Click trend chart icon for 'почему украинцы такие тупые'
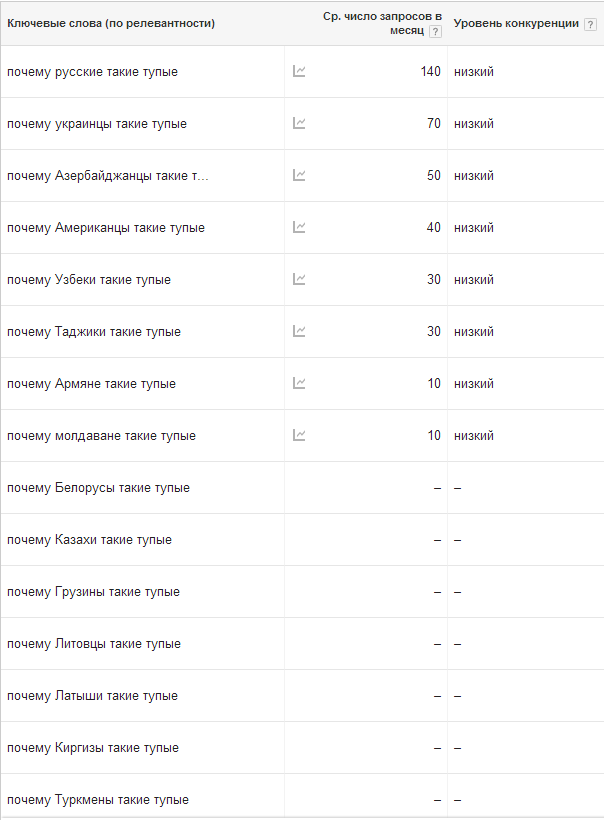 (299, 124)
